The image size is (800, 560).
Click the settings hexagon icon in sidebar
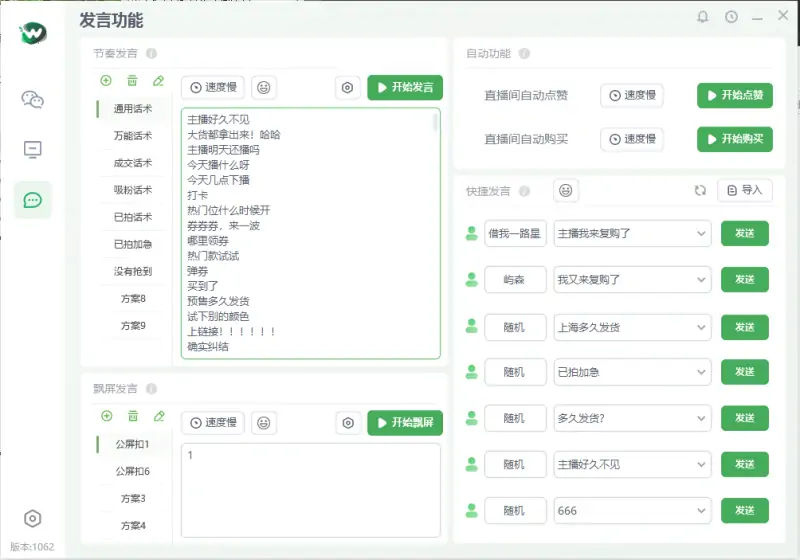coord(33,518)
